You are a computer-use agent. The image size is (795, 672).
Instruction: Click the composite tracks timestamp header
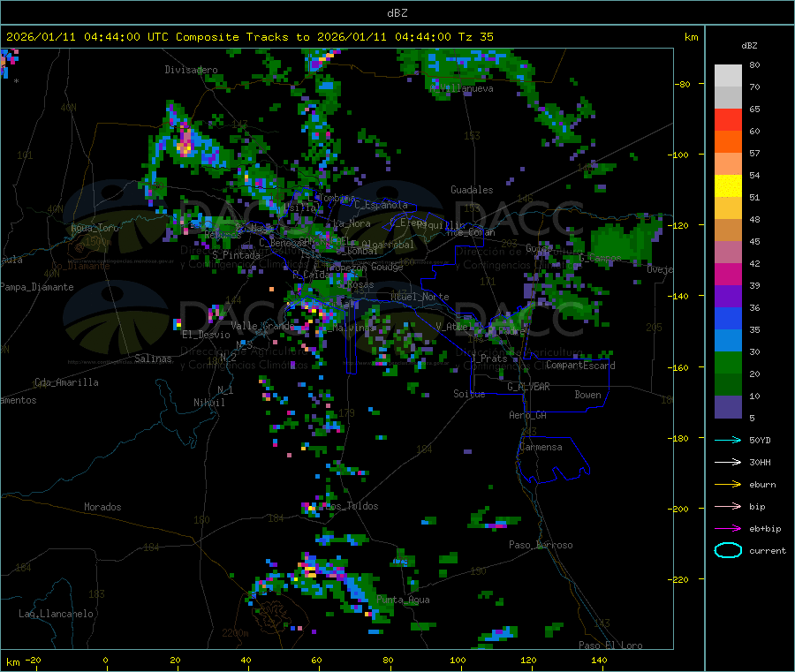coord(249,37)
